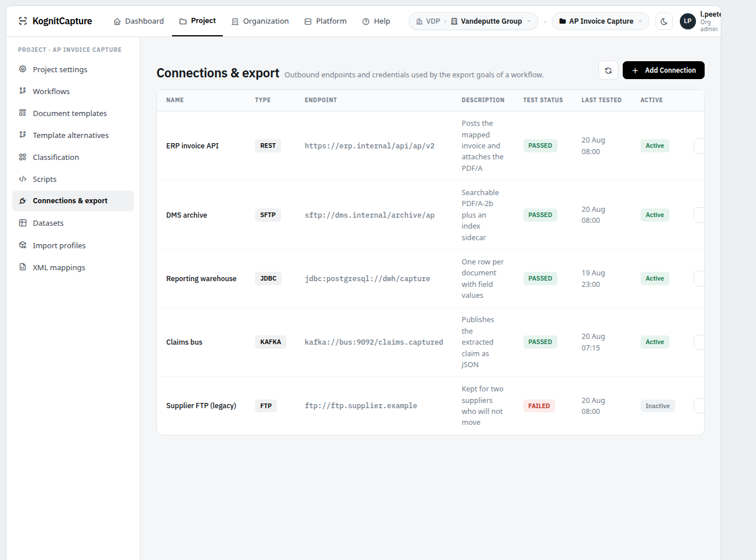The width and height of the screenshot is (756, 560).
Task: Open row action button for ERP invoice API
Action: click(699, 146)
